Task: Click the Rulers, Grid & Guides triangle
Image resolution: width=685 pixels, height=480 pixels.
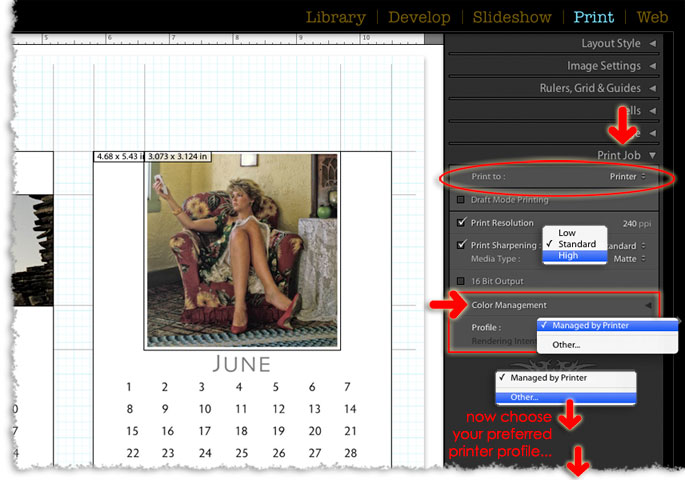Action: click(652, 88)
